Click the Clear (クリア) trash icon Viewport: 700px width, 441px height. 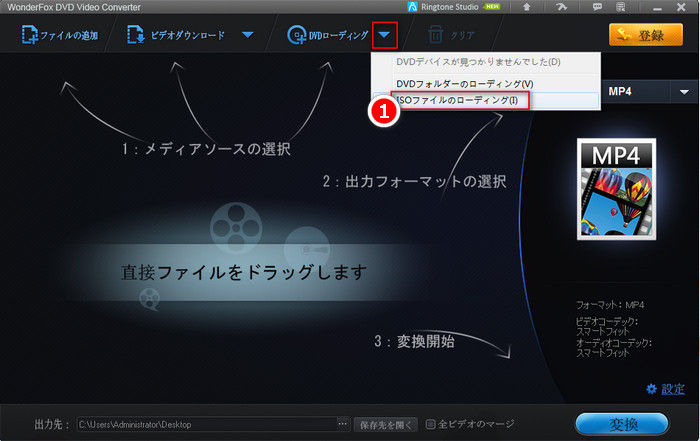pos(436,35)
